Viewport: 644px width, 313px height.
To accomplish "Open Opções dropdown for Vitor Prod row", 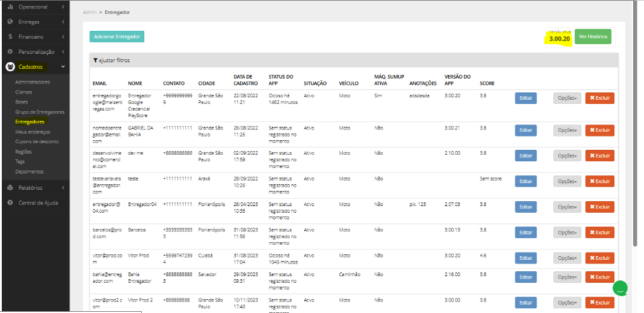I will click(x=567, y=258).
